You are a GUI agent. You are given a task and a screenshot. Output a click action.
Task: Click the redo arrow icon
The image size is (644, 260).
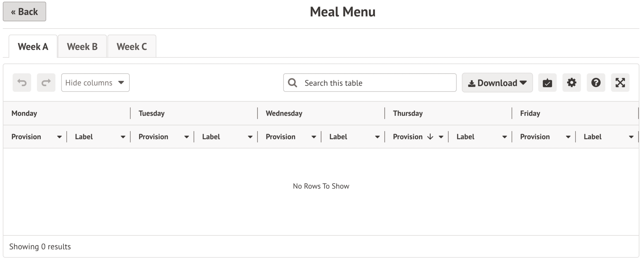(46, 83)
